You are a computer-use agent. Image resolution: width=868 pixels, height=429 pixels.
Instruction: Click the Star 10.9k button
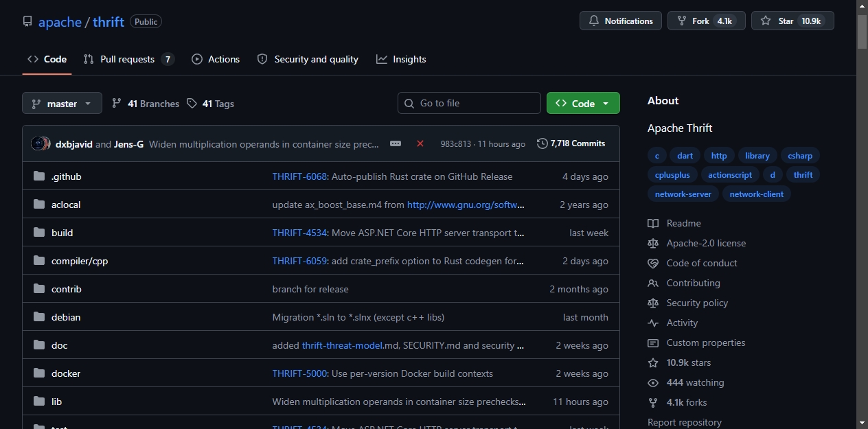(x=792, y=21)
